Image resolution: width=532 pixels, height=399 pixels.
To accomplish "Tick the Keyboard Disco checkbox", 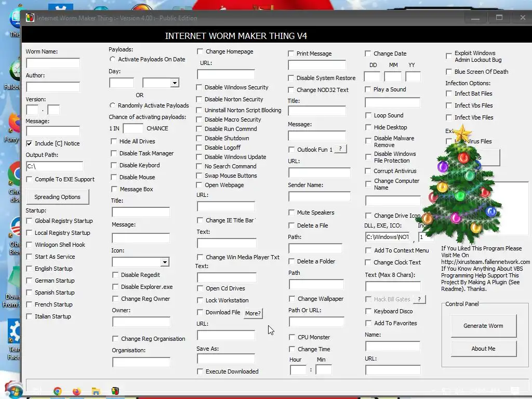I will [368, 311].
